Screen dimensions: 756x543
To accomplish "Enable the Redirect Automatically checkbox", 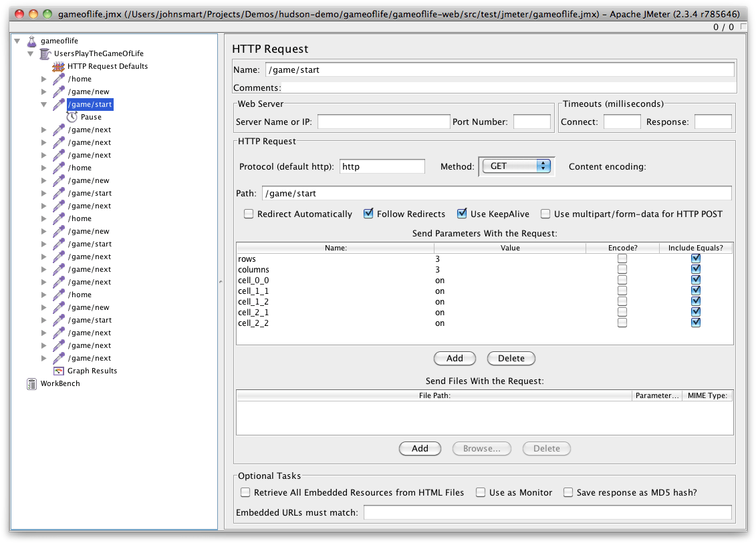I will pyautogui.click(x=249, y=214).
